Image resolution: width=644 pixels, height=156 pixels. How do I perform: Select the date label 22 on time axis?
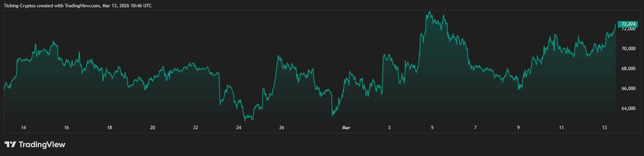[196, 128]
